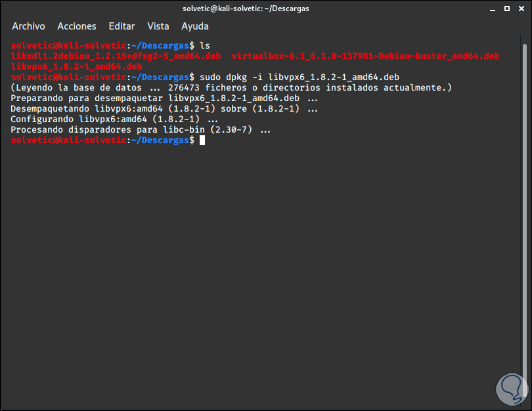Open the Acciones menu

[76, 26]
